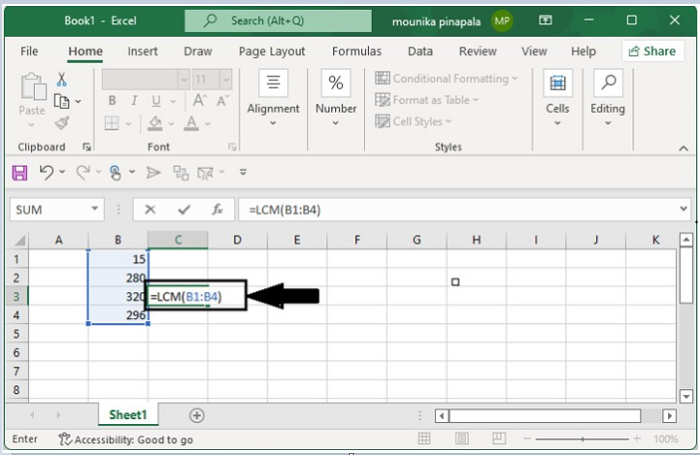
Task: Click Accessibility: Good to go status
Action: point(125,440)
